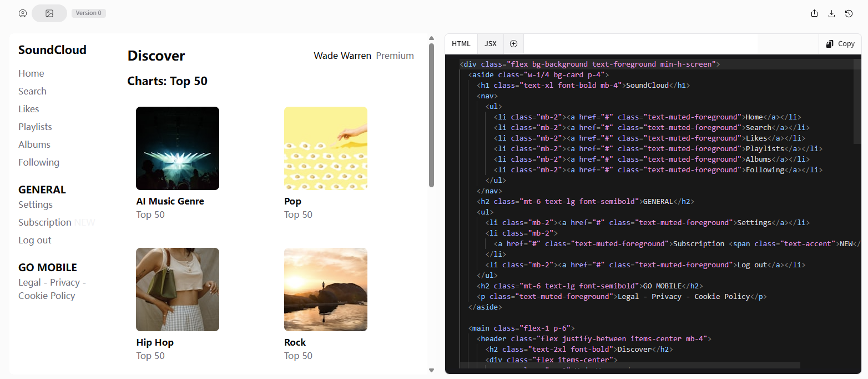Open the Rock chart sunset thumbnail
This screenshot has height=379, width=868.
pyautogui.click(x=326, y=290)
